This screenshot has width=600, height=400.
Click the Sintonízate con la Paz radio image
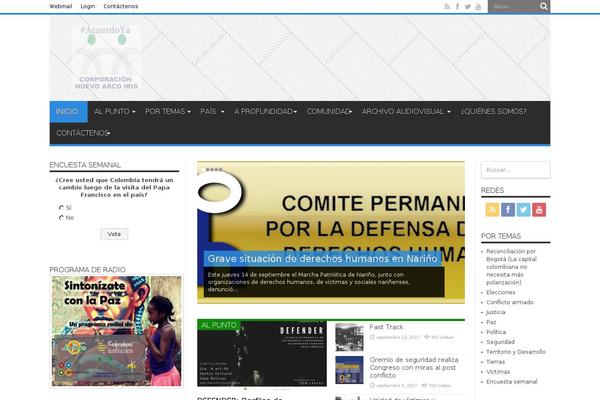[x=116, y=331]
